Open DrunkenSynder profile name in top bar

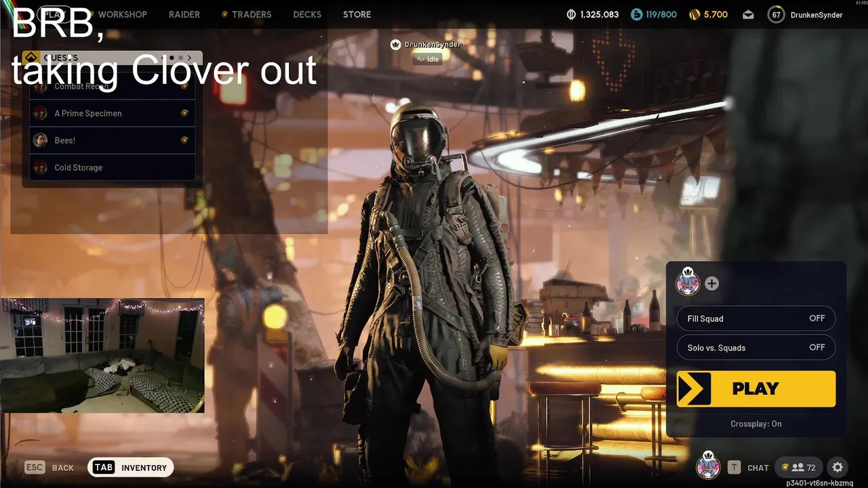[816, 15]
